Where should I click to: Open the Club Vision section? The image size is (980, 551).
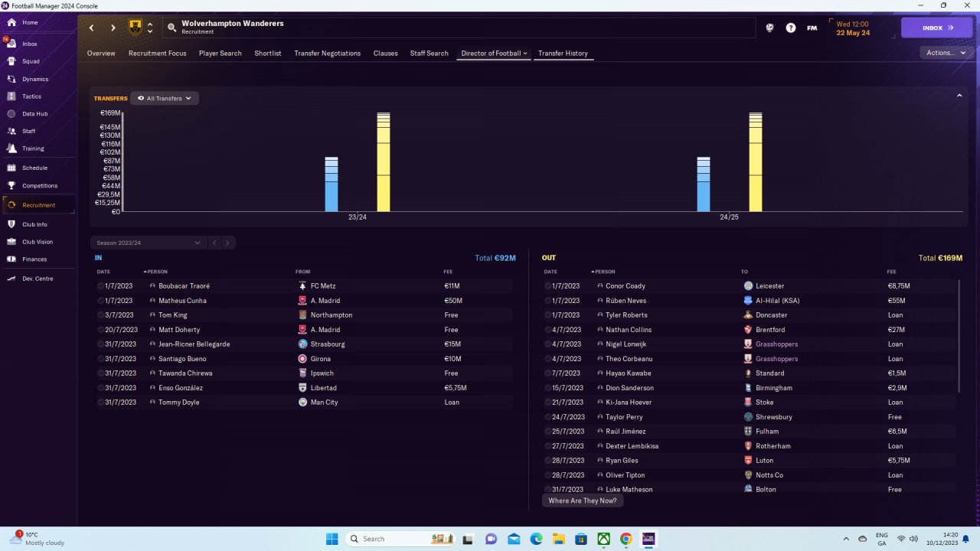tap(38, 242)
